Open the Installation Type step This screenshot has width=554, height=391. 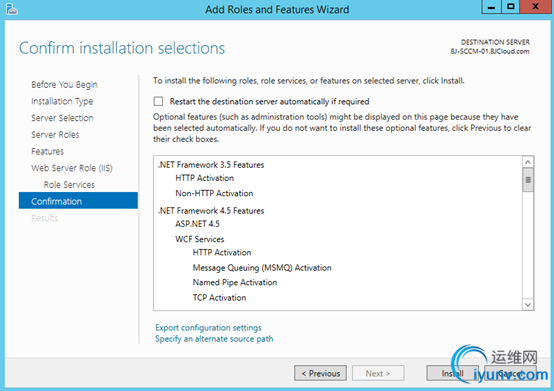pos(62,101)
